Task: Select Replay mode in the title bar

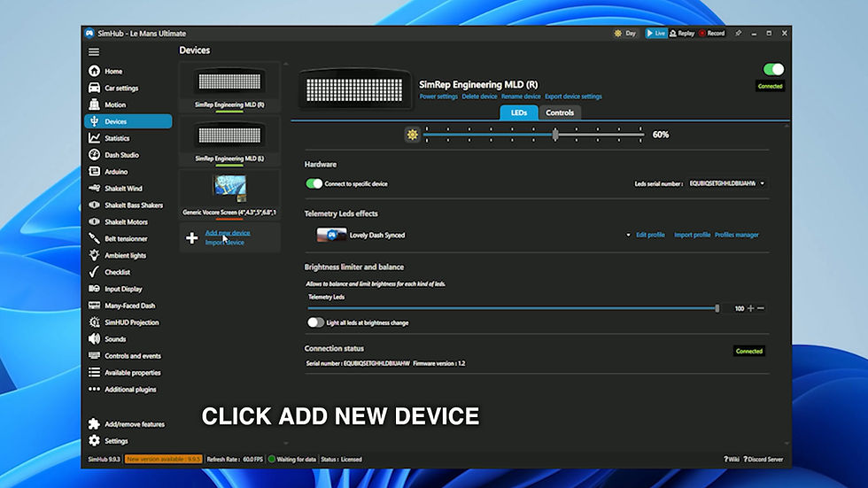Action: 682,33
